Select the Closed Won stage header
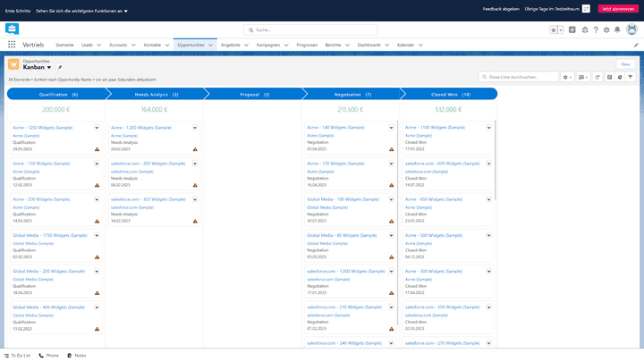Screen dimensions: 644x362 click(451, 95)
